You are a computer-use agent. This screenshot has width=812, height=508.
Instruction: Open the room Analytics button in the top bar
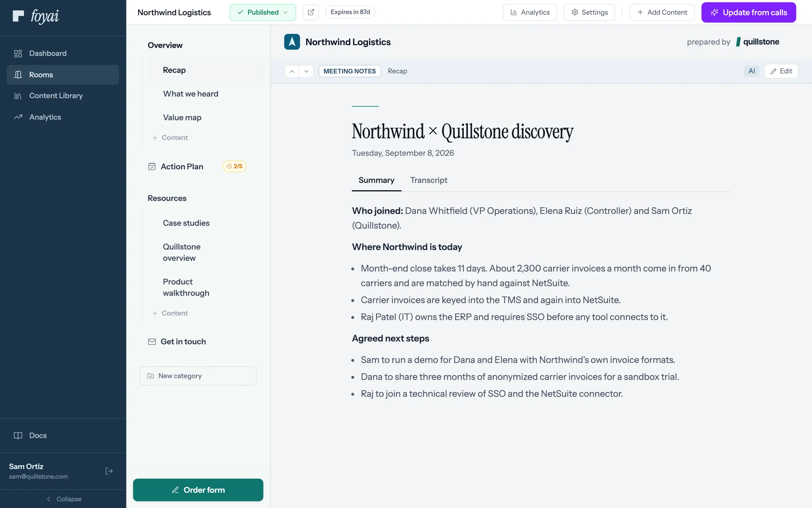[x=530, y=12]
